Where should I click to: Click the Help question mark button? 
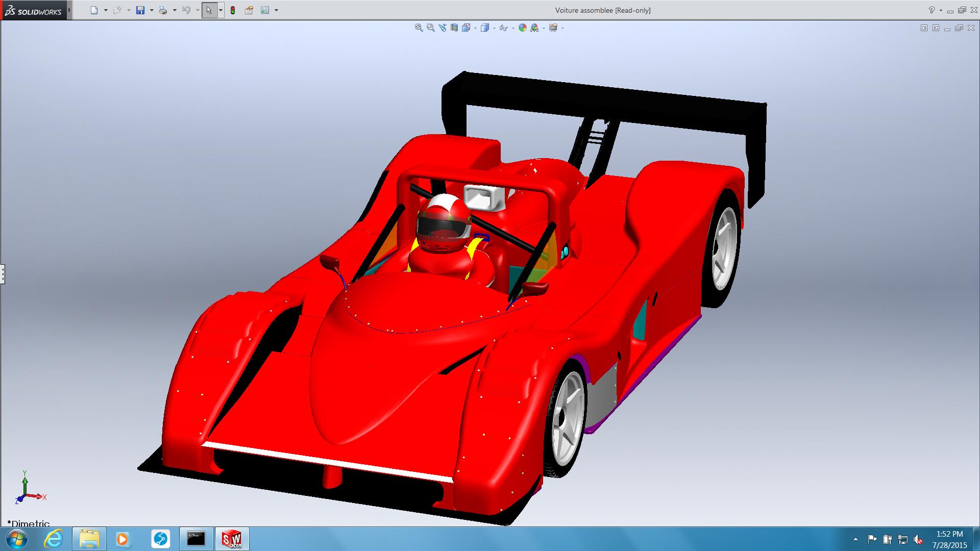[932, 10]
